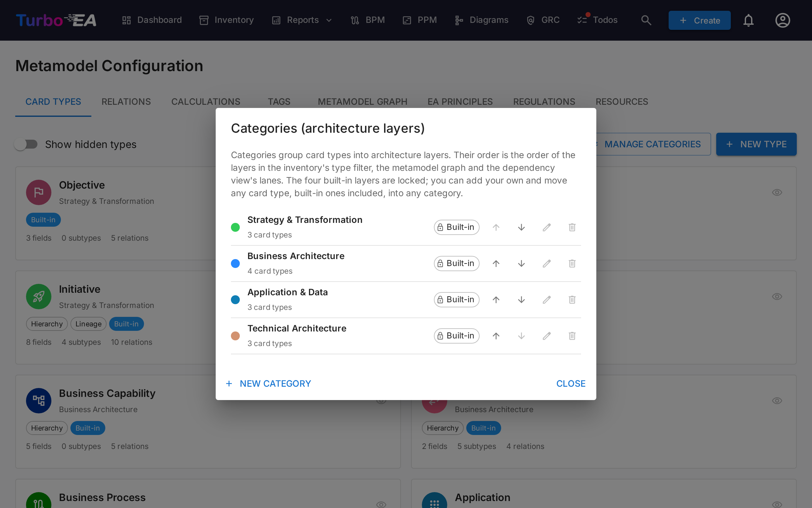Move Application & Data category down
Screen dimensions: 812x508
(521, 300)
